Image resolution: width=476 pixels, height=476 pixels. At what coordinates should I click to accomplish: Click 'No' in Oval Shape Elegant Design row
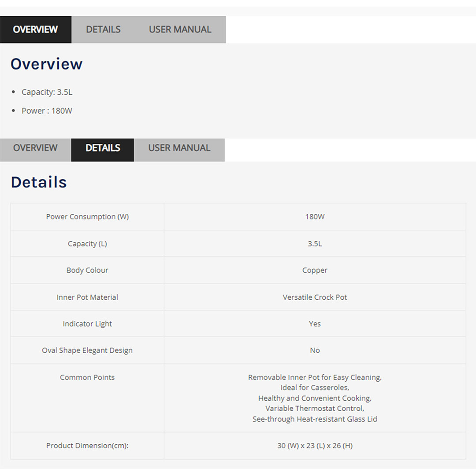click(315, 350)
